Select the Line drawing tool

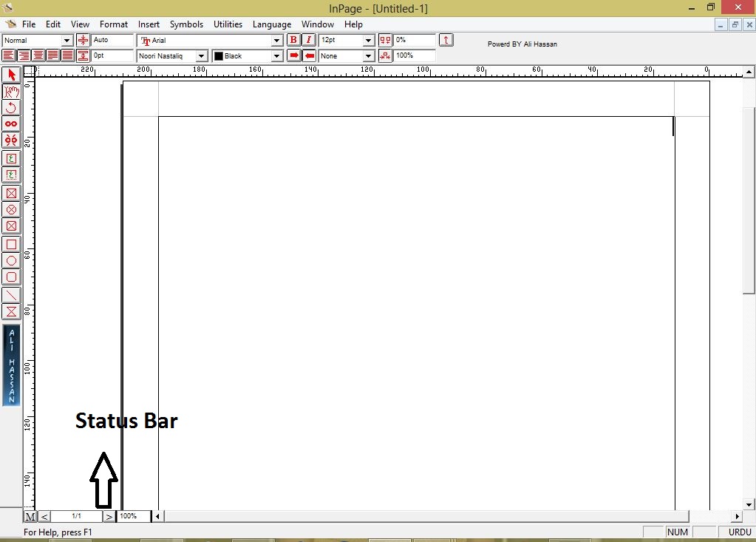click(x=10, y=296)
